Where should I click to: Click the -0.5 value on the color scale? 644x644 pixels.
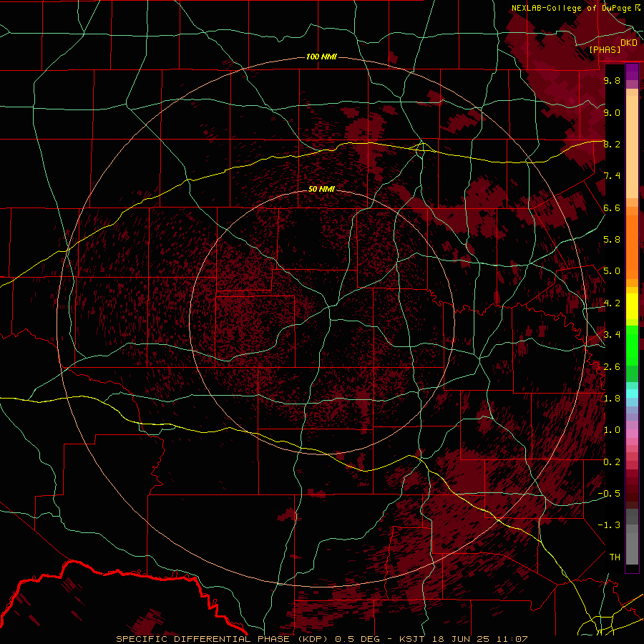tap(609, 494)
